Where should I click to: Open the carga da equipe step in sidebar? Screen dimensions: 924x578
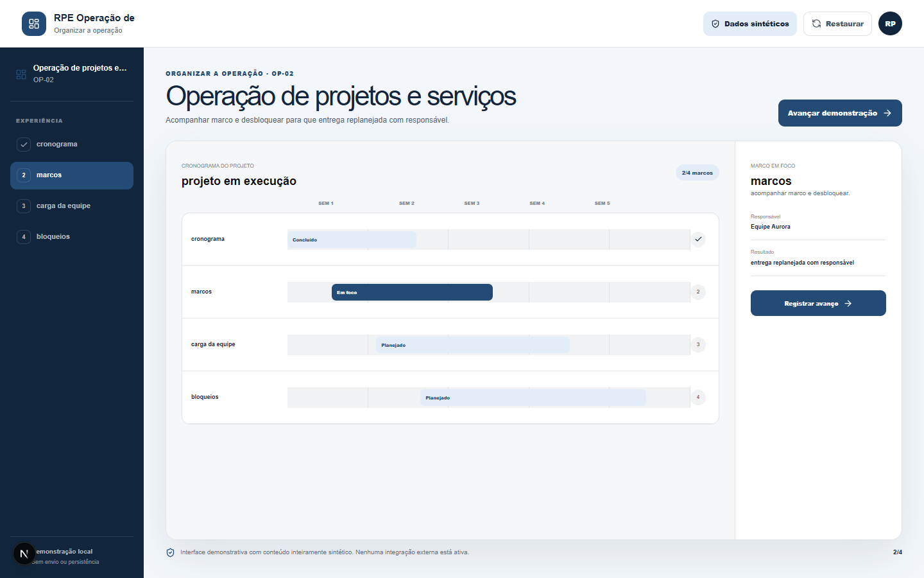pos(72,206)
